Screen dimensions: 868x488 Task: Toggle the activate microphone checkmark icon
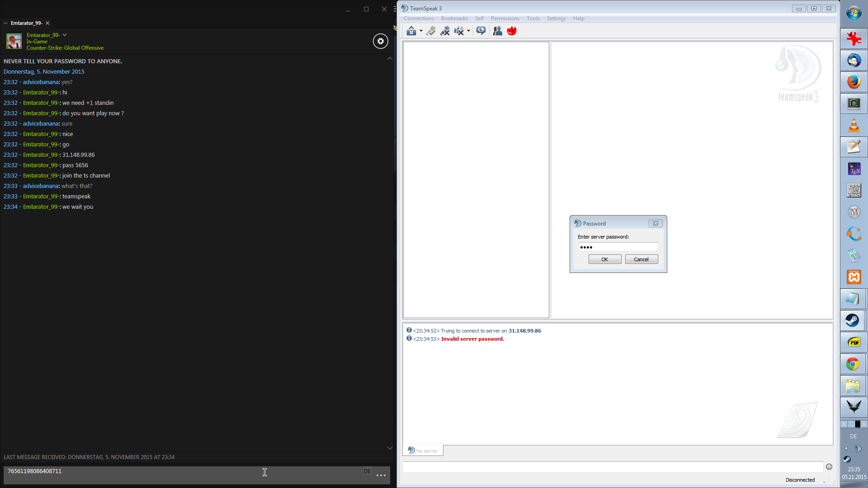coord(431,31)
